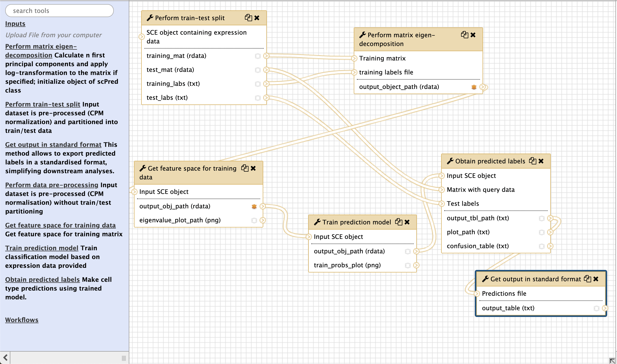Toggle workflow output mark for training_labs (txt)

pyautogui.click(x=258, y=84)
